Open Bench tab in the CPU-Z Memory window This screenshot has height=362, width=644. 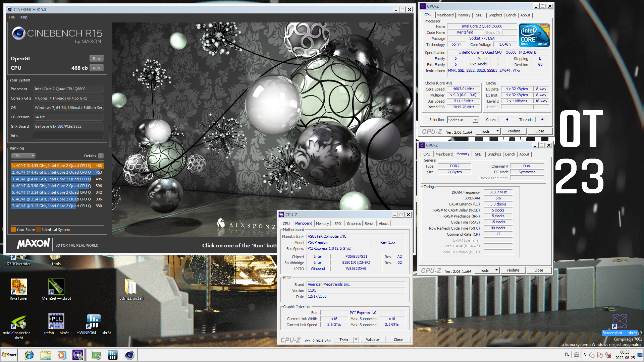(510, 154)
